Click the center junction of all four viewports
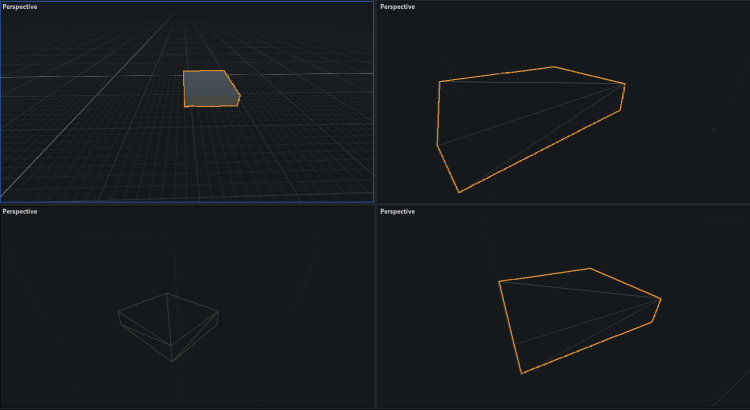750x410 pixels. pos(375,204)
